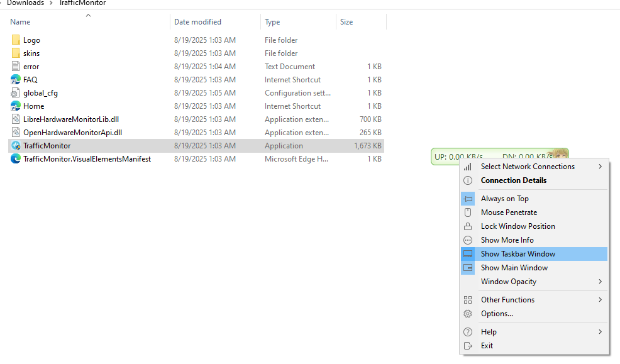620x364 pixels.
Task: Toggle Show Main Window option
Action: pos(514,268)
